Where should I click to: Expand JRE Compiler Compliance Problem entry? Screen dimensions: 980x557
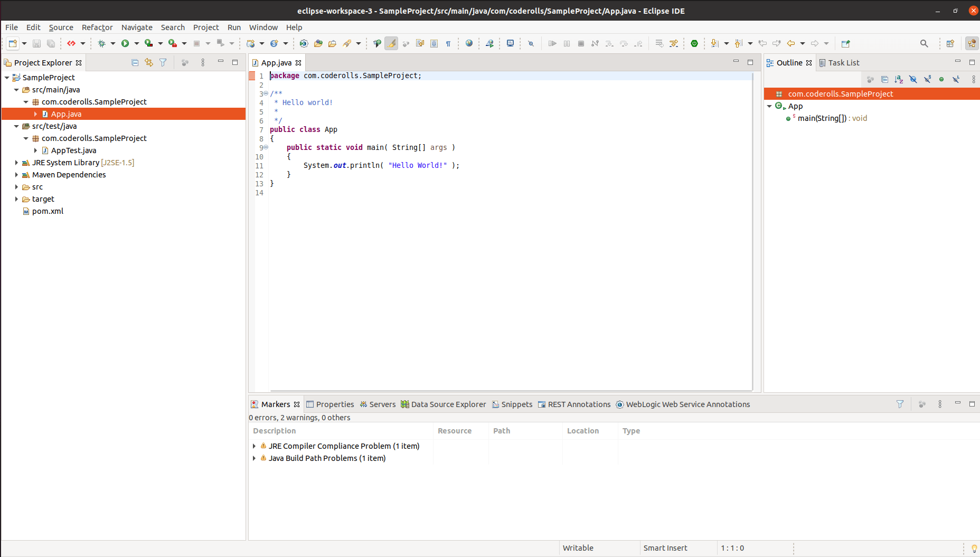click(x=254, y=446)
